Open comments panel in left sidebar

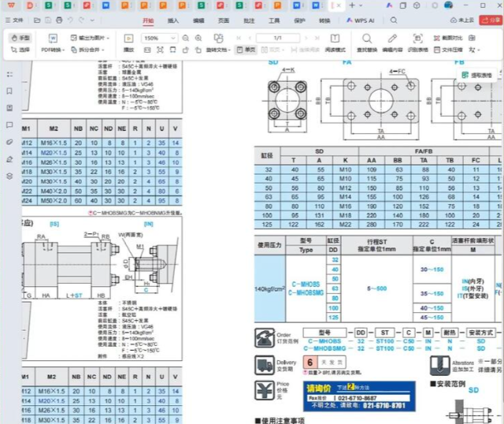point(9,125)
